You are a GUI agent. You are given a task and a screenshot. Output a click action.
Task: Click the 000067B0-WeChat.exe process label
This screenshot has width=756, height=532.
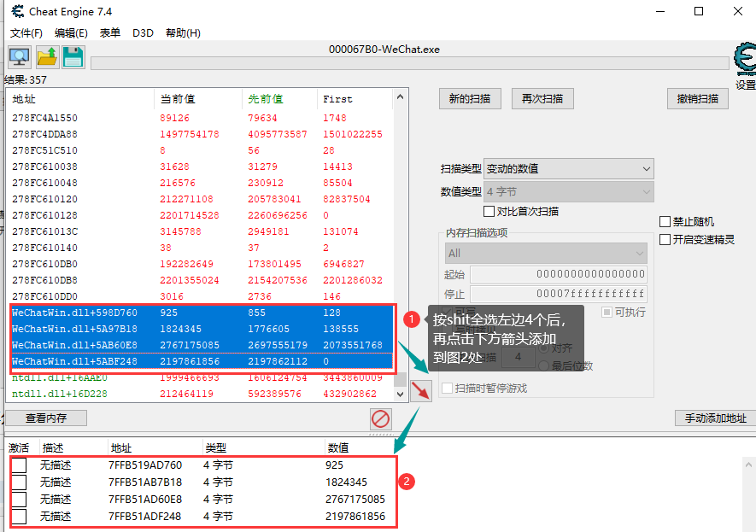click(384, 50)
